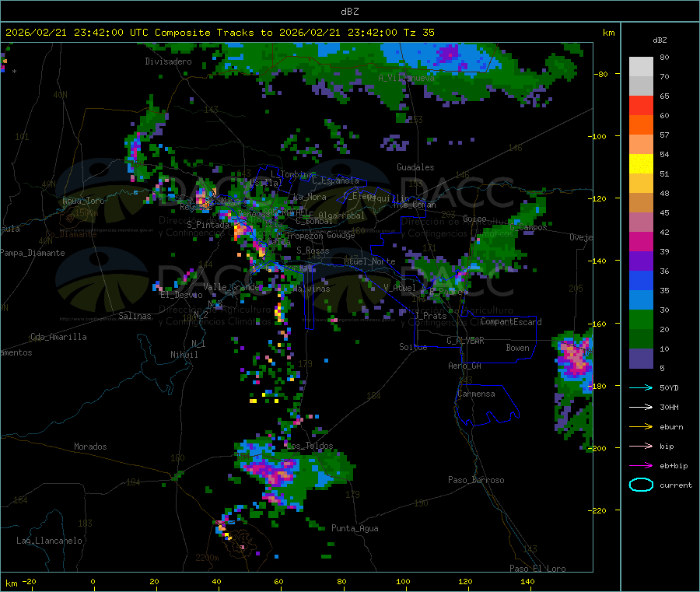This screenshot has width=700, height=592.
Task: Click the '30HM' legend label
Action: 669,407
